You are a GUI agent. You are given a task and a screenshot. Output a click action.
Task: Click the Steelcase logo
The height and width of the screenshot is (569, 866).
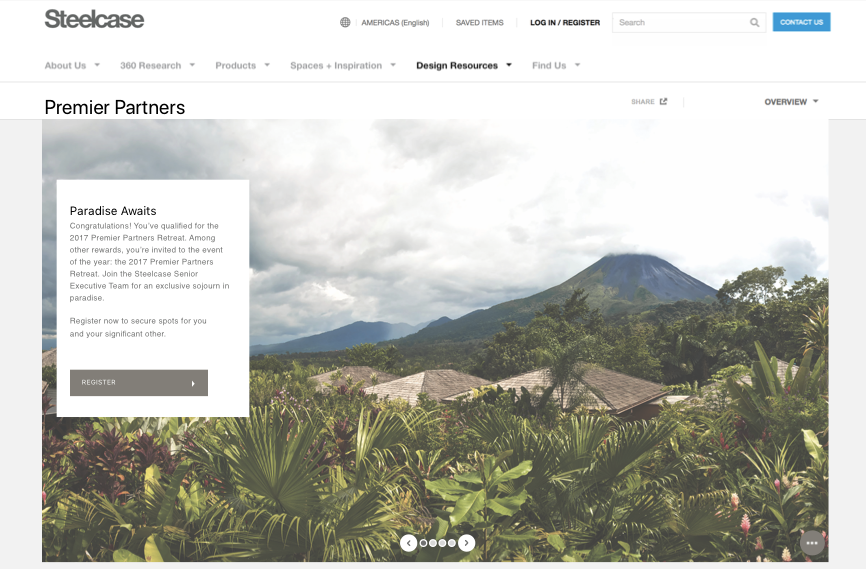tap(94, 19)
